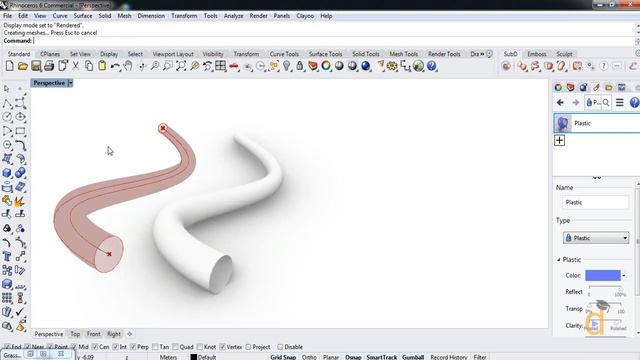Click the light bulb hide/show icon
The height and width of the screenshot is (360, 640).
click(287, 66)
